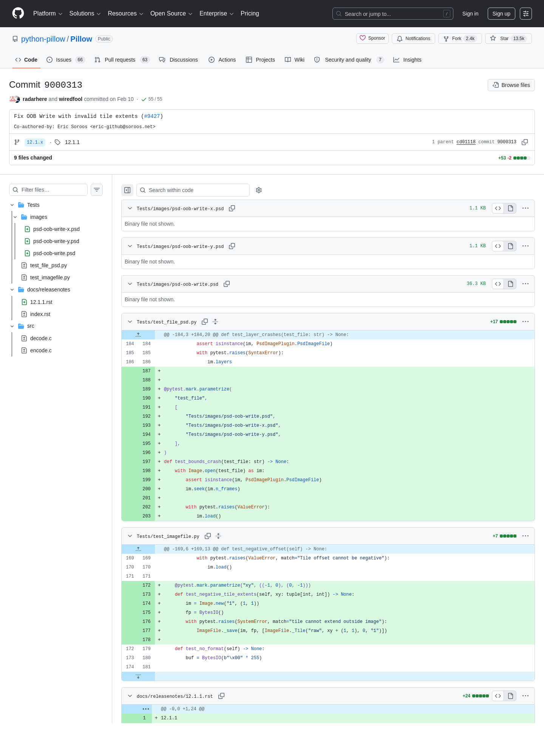Expand upward in test_imagefile.py diff
The width and height of the screenshot is (544, 756).
pyautogui.click(x=138, y=549)
